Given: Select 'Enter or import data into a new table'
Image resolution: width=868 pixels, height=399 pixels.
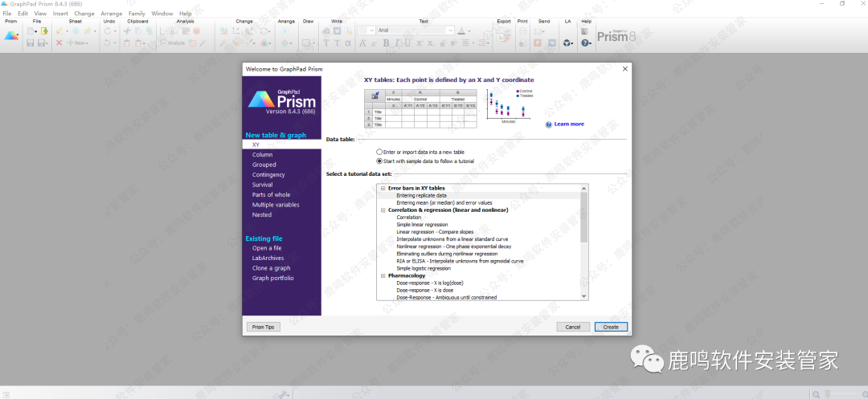Looking at the screenshot, I should 379,152.
